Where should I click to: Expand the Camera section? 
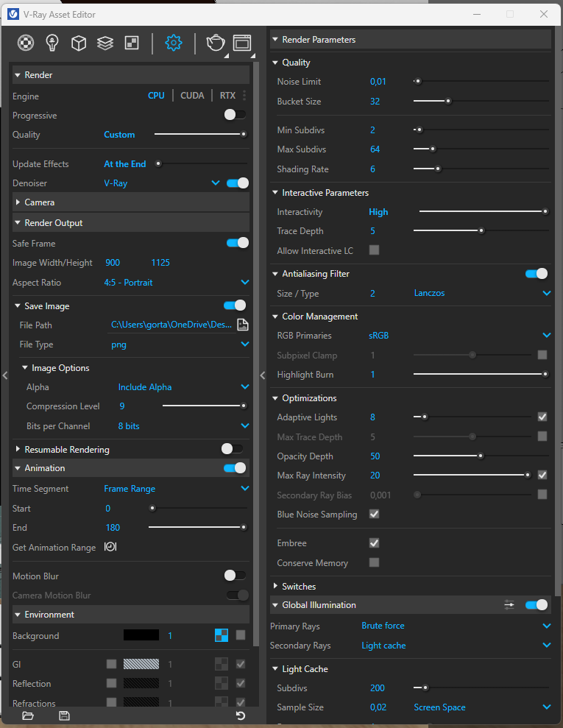(x=131, y=202)
